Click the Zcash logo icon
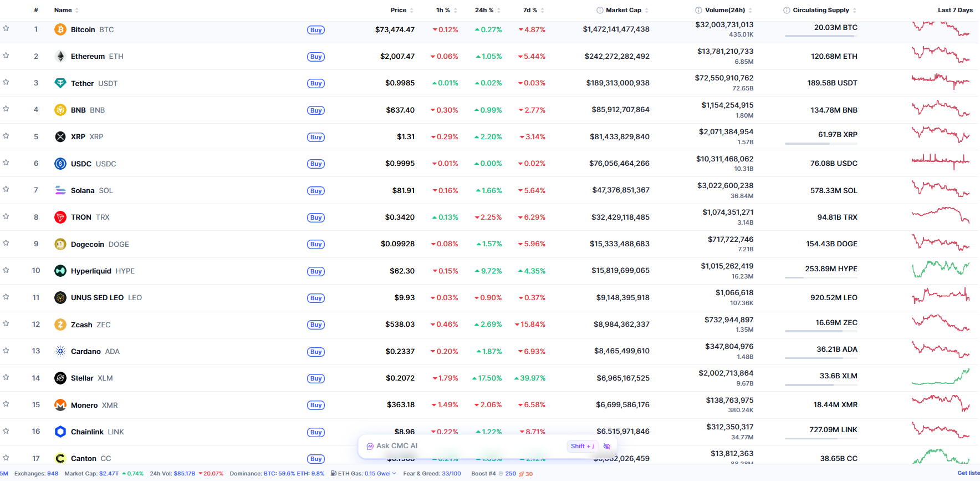The height and width of the screenshot is (481, 980). point(60,325)
